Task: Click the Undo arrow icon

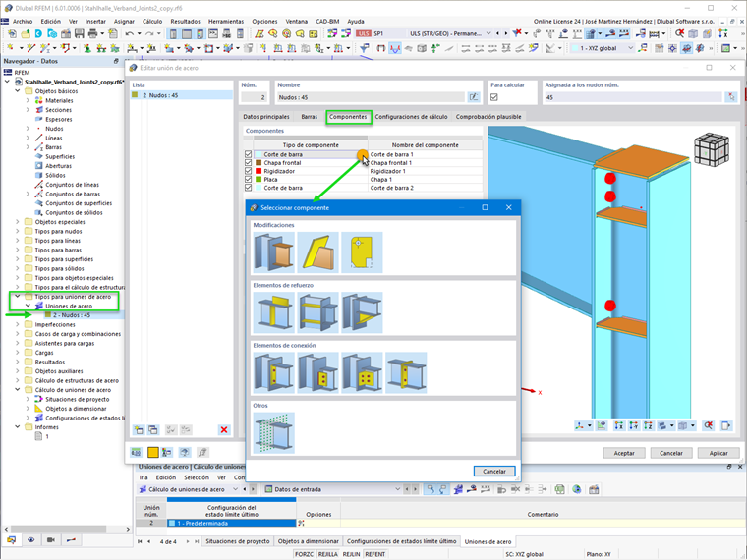Action: pyautogui.click(x=129, y=33)
